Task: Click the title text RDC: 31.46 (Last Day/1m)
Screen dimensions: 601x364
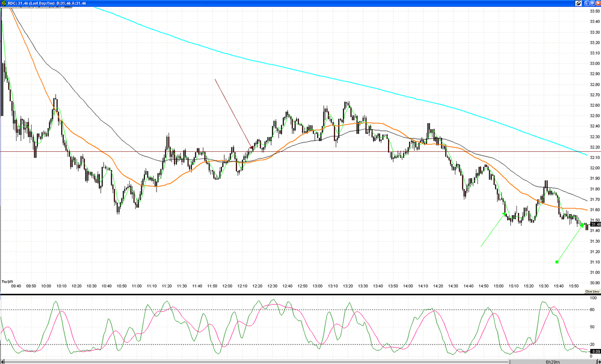Action: coord(31,3)
